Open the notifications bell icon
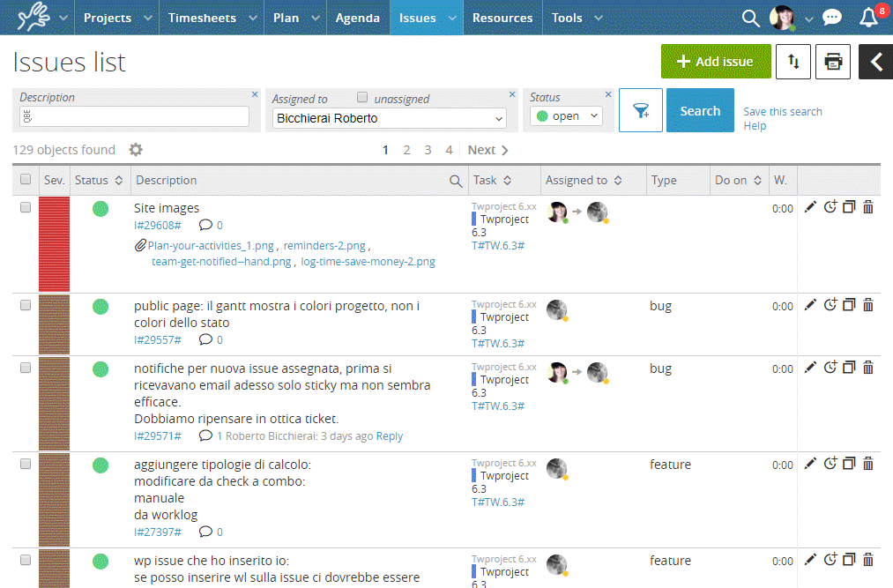Image resolution: width=893 pixels, height=588 pixels. coord(869,18)
